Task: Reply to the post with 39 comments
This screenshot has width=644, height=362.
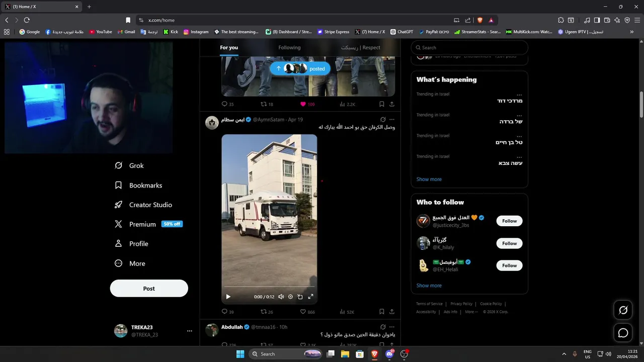Action: click(x=227, y=312)
